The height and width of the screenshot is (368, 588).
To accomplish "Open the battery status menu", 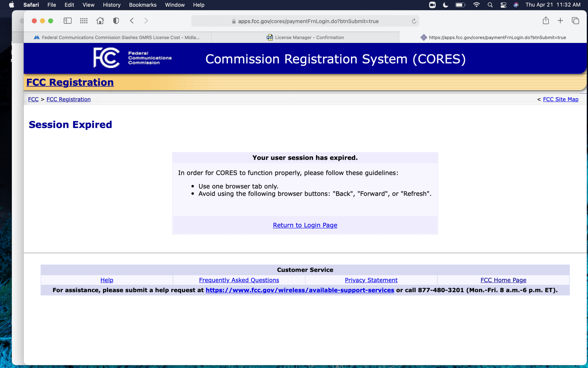I will [x=460, y=5].
